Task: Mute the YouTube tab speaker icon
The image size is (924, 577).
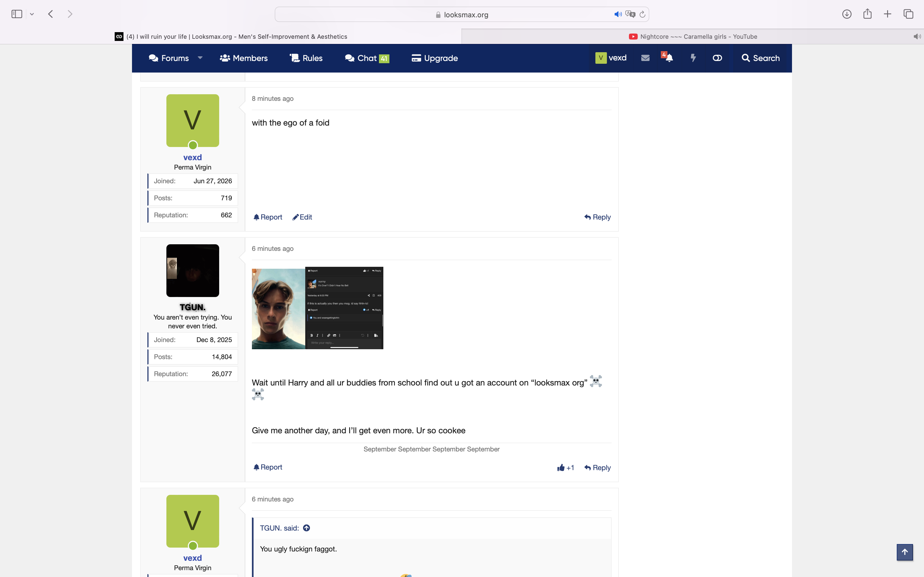Action: coord(917,37)
